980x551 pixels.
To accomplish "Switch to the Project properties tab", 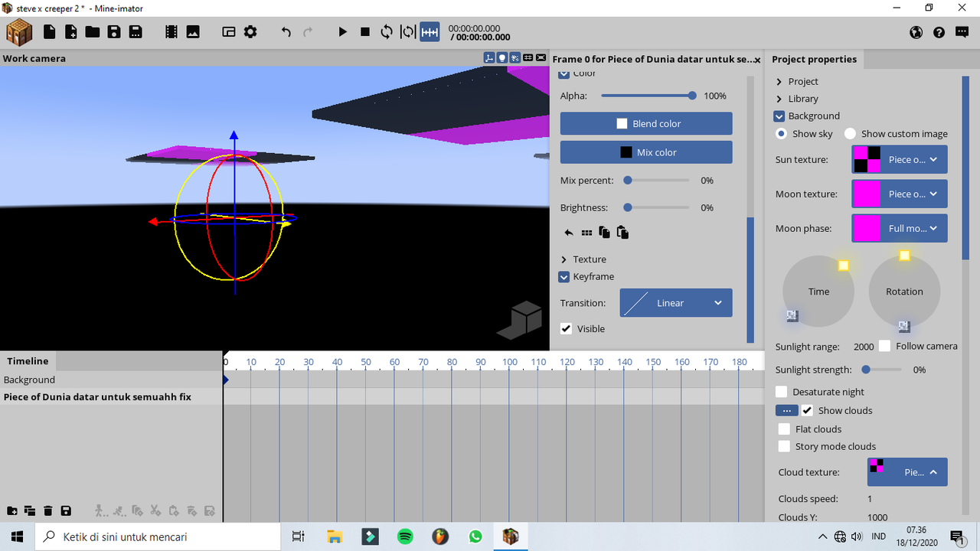I will click(815, 59).
